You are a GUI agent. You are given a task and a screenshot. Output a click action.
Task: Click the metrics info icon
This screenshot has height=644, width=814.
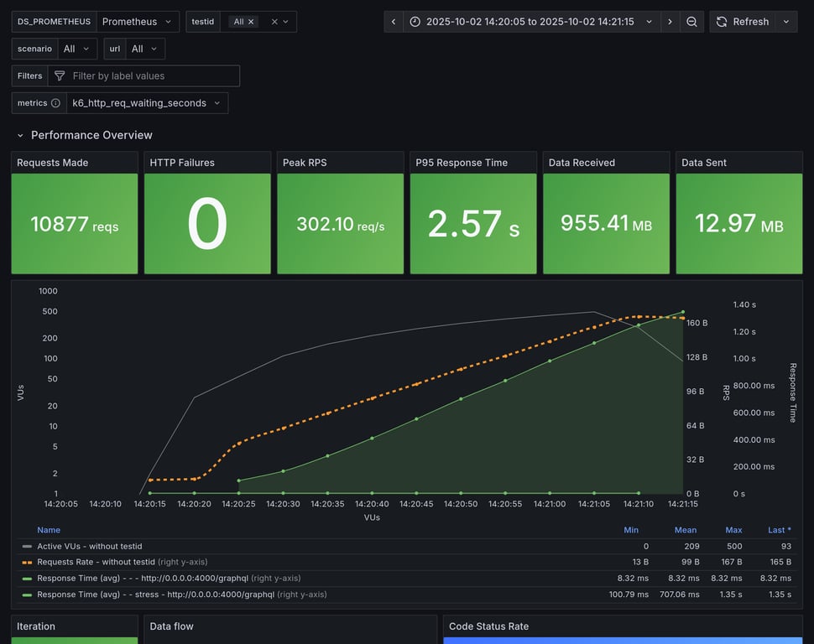pyautogui.click(x=55, y=103)
